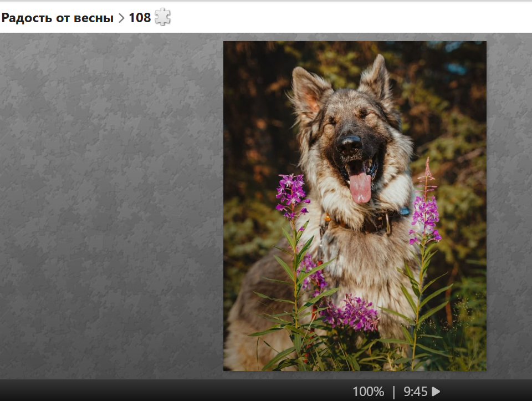The image size is (532, 401).
Task: Select the 108 piece count label
Action: point(140,18)
